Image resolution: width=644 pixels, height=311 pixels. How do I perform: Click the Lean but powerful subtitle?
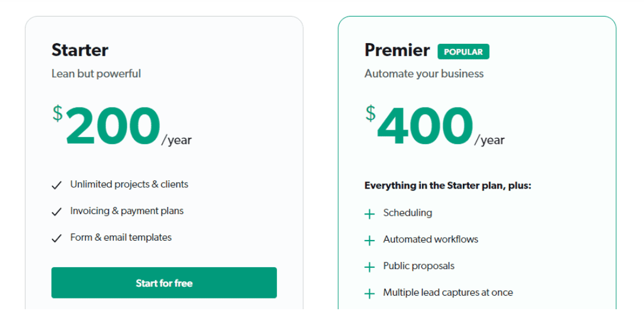pos(96,74)
